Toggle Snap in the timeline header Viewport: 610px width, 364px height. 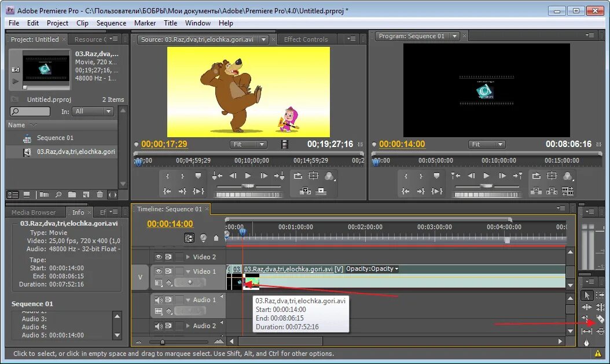pos(189,238)
